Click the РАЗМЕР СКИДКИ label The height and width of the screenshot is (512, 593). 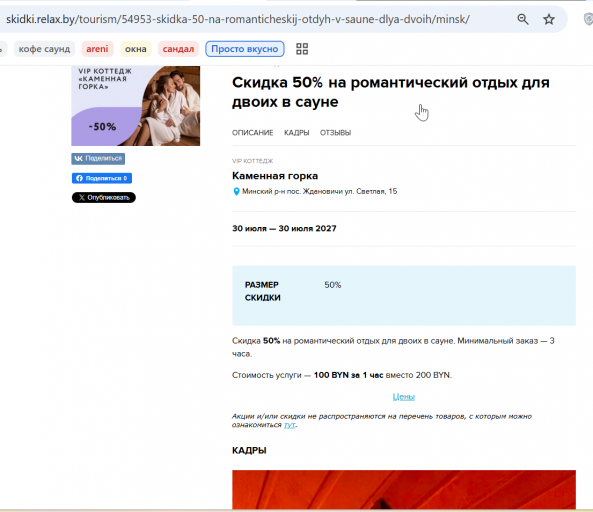[262, 291]
